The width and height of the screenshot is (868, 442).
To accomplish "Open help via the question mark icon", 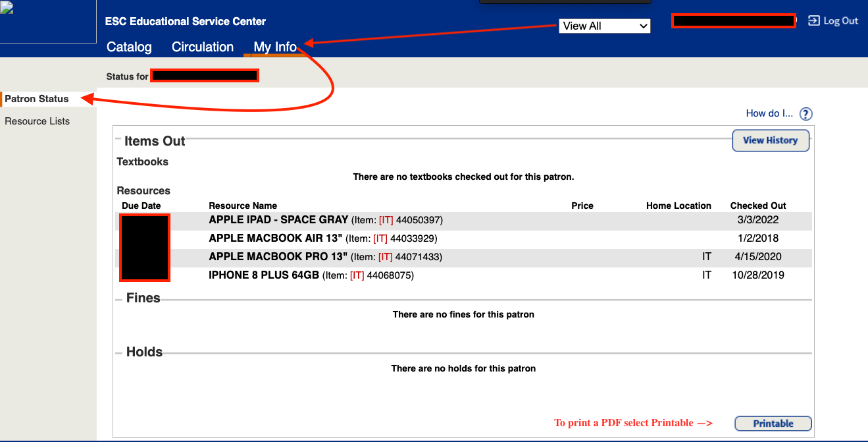I will point(805,114).
